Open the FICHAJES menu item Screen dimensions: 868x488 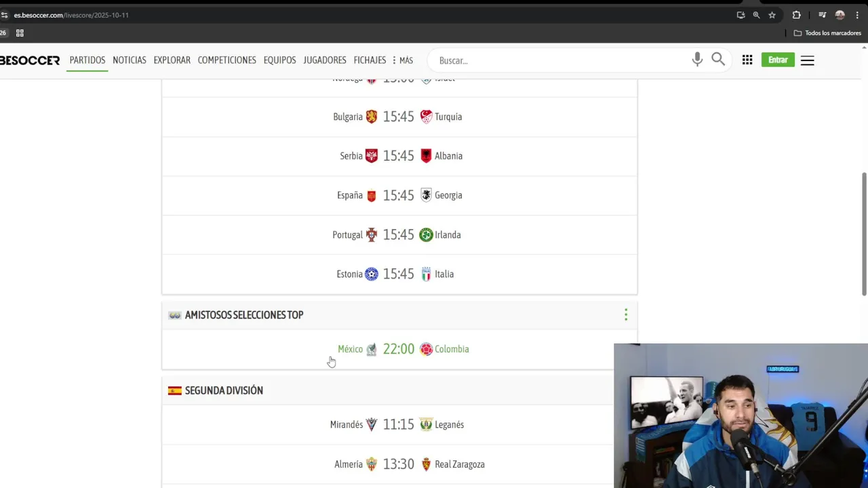click(x=370, y=60)
